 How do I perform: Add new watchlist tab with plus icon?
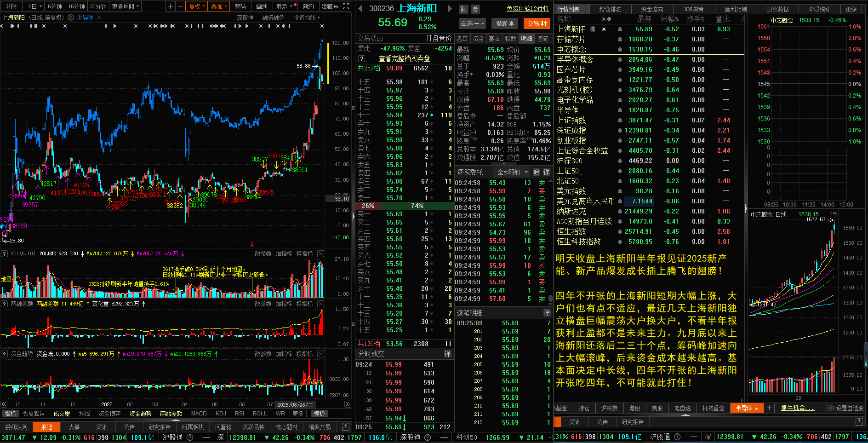point(769,408)
